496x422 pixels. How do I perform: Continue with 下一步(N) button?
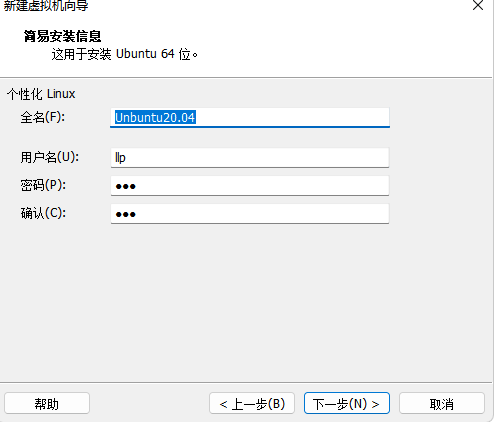pos(347,403)
